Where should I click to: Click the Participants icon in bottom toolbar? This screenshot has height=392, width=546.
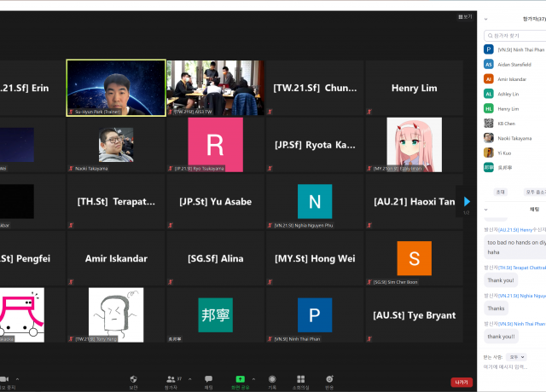[171, 379]
